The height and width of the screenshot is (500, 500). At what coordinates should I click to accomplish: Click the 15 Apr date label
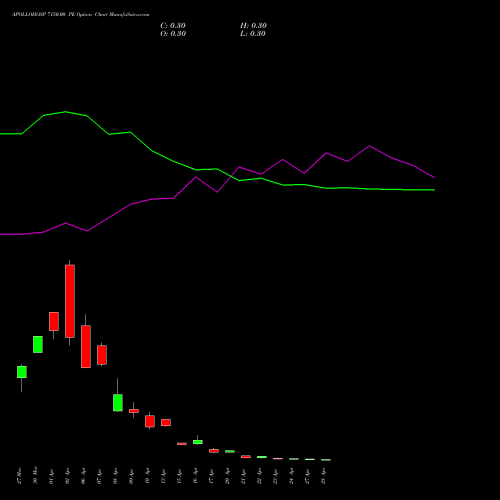(x=179, y=476)
